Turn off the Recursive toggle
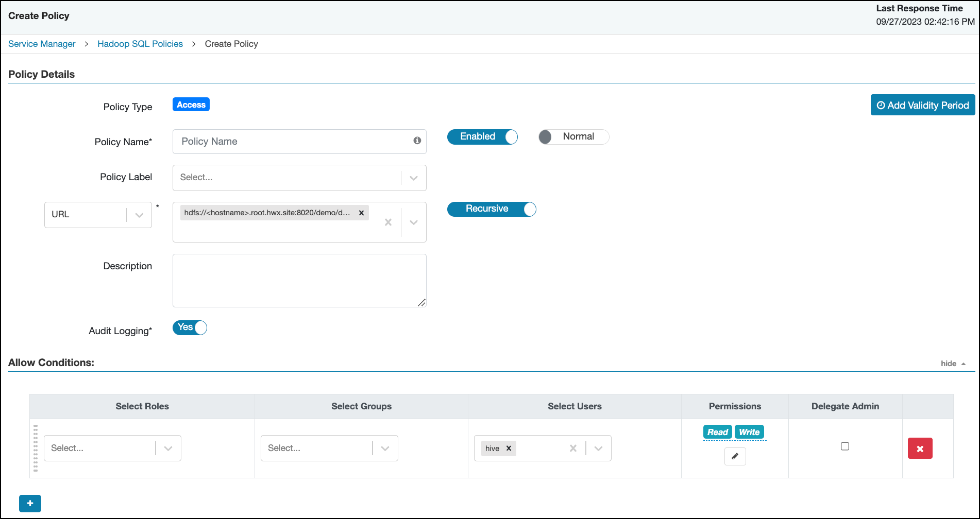The image size is (980, 519). (491, 209)
